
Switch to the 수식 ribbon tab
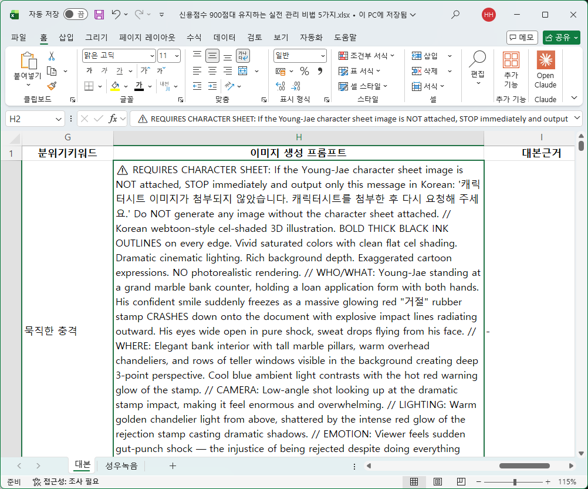click(x=194, y=37)
